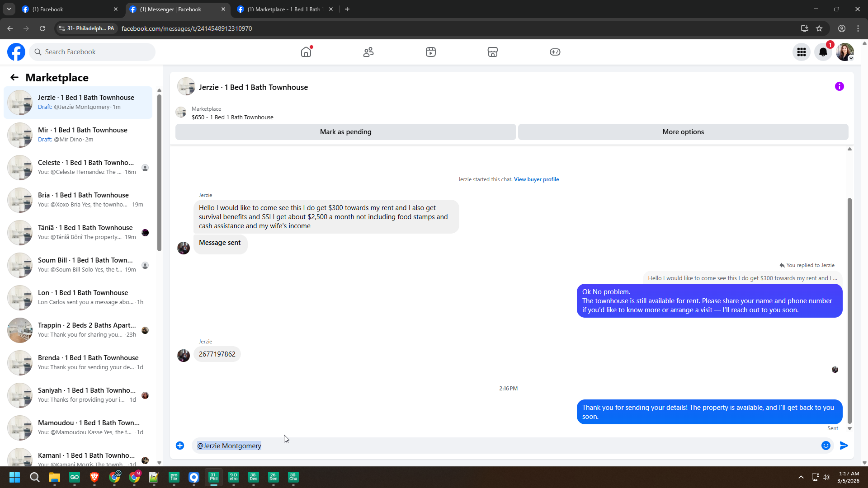
Task: Click Mark as pending button
Action: (x=346, y=132)
